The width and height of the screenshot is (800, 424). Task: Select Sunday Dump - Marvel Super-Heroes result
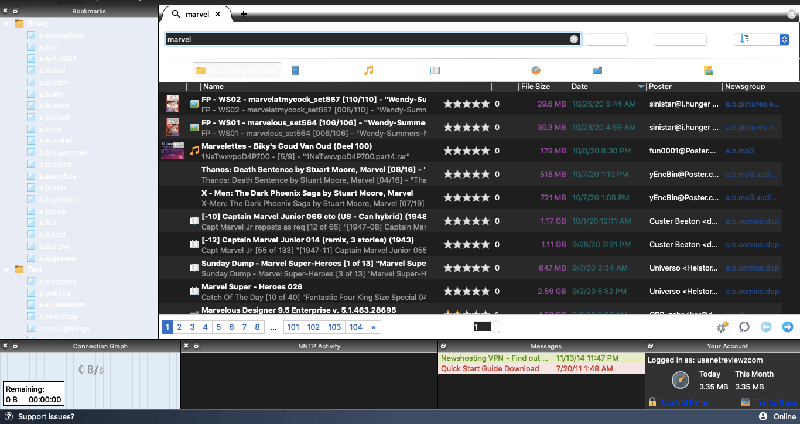click(x=470, y=268)
